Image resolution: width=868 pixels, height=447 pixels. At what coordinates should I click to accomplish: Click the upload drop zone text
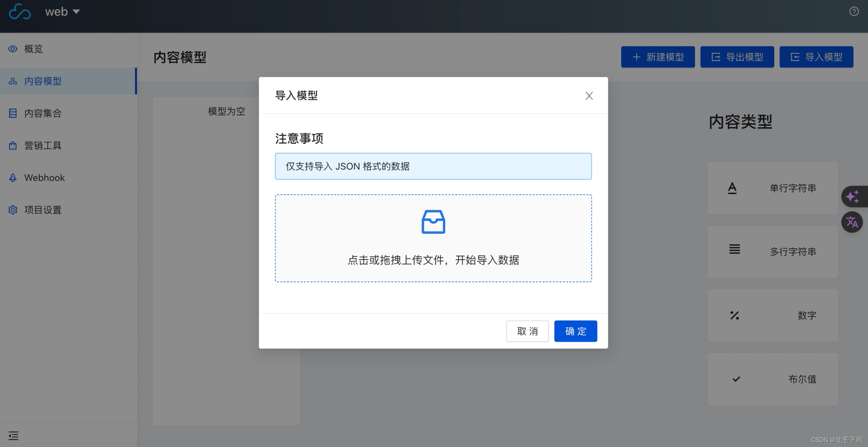(x=433, y=260)
